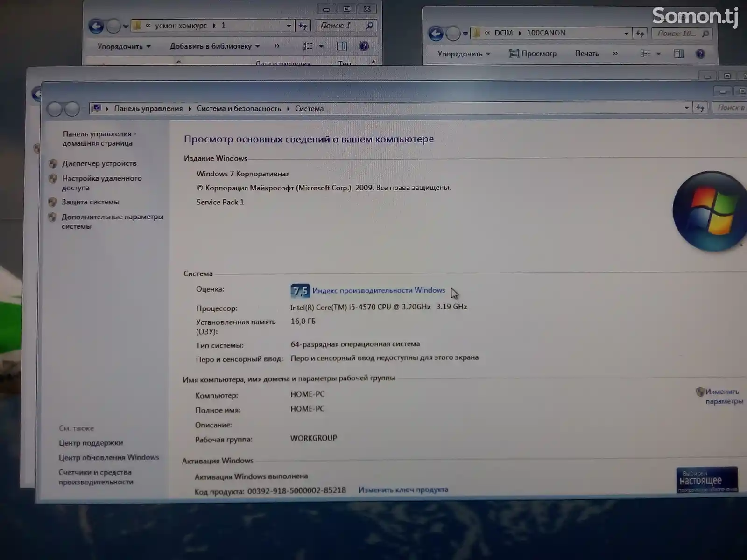747x560 pixels.
Task: Show more toolbar commands in усмон хамкурс window
Action: pyautogui.click(x=277, y=46)
